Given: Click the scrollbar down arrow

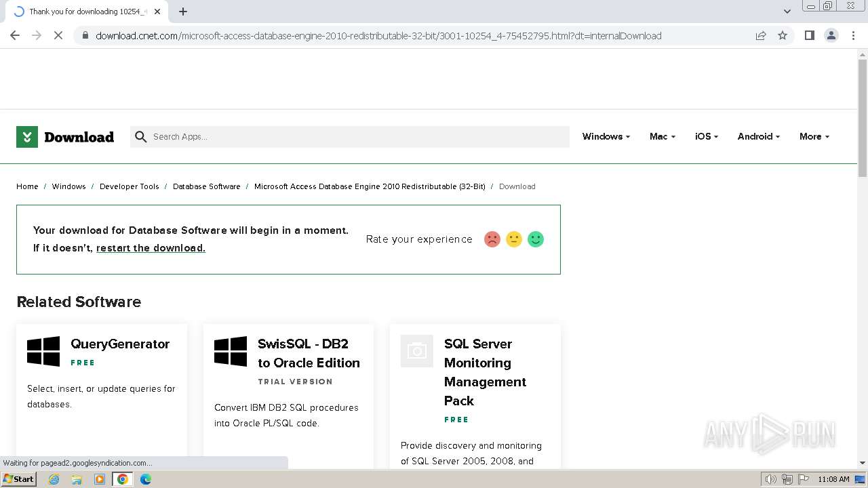Looking at the screenshot, I should click(863, 463).
